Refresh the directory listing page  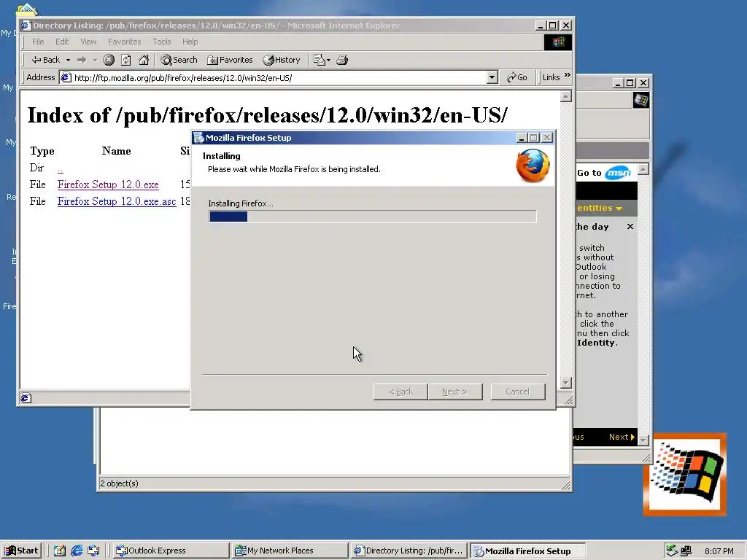(125, 60)
